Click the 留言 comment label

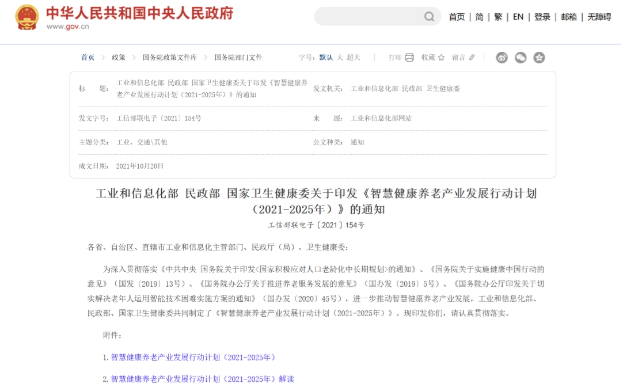(458, 57)
